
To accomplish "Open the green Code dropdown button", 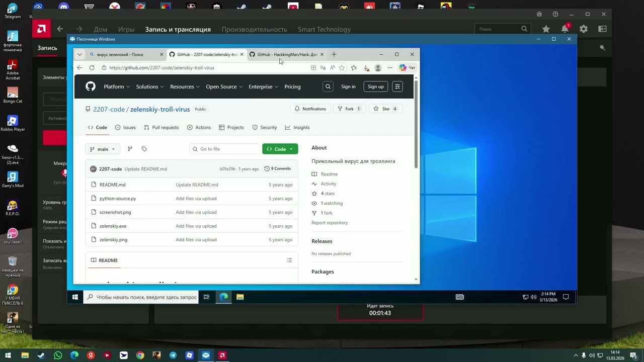I will 280,149.
